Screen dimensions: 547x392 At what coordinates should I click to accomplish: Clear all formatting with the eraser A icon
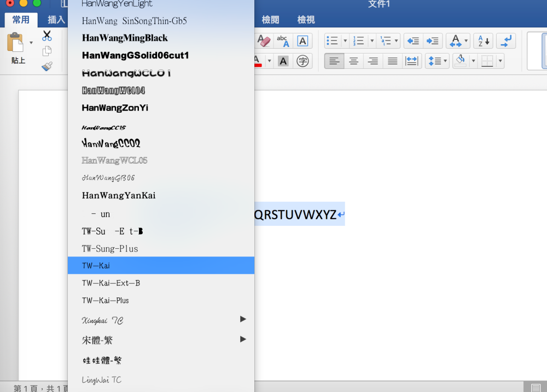pyautogui.click(x=264, y=41)
